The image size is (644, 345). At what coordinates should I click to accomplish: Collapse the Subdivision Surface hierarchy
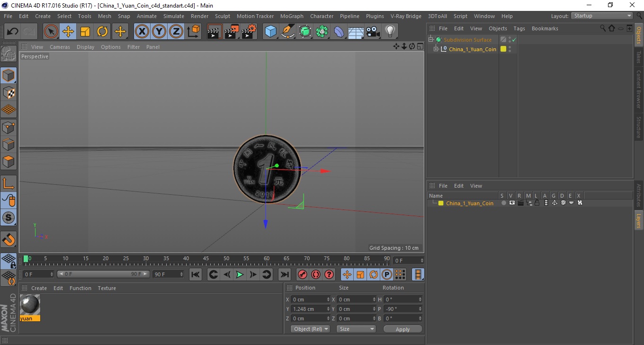(x=430, y=40)
